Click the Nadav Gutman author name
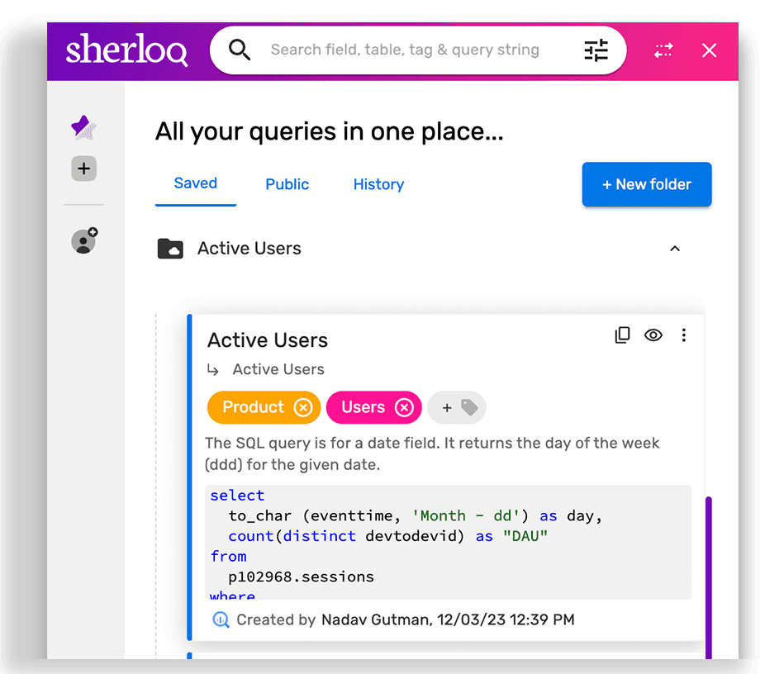Screen dimensions: 784x674 375,619
